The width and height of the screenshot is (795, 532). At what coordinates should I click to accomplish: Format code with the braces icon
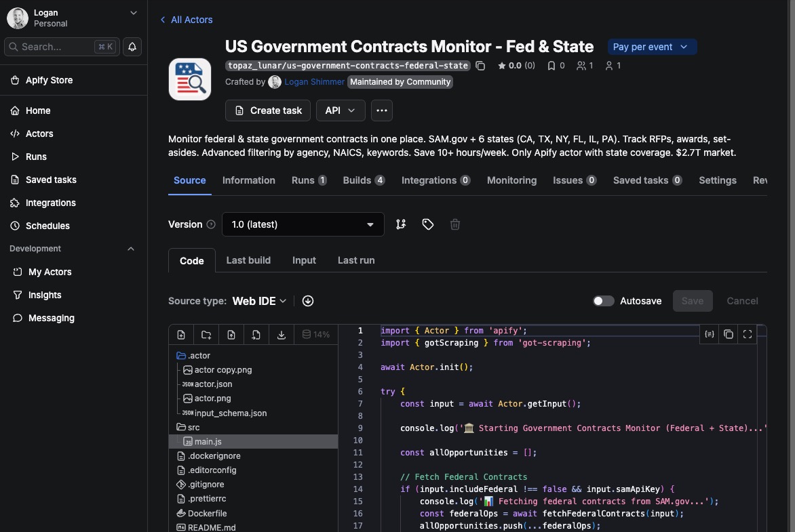(x=709, y=334)
